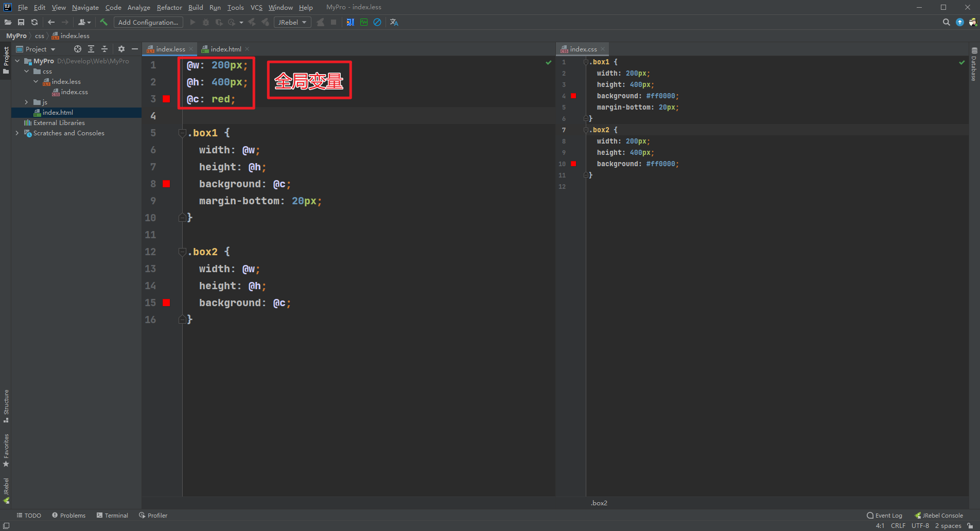Collapse all in Project panel
Image resolution: width=980 pixels, height=531 pixels.
(104, 49)
